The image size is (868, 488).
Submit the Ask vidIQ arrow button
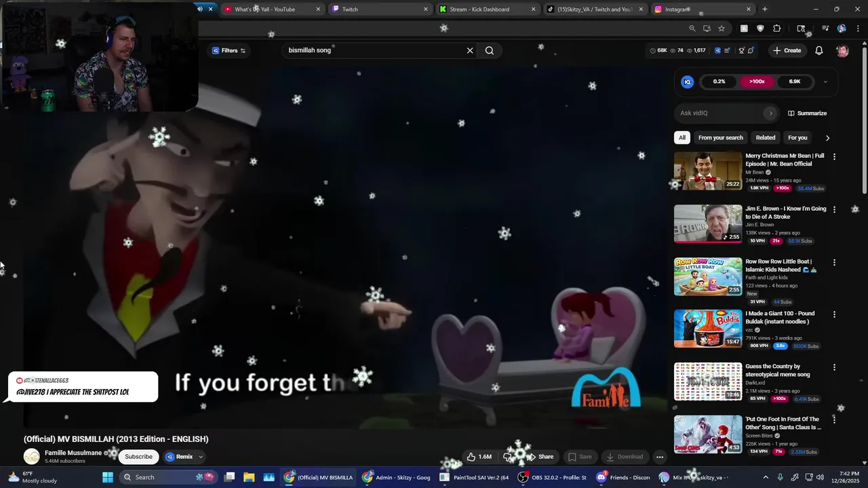(x=770, y=113)
